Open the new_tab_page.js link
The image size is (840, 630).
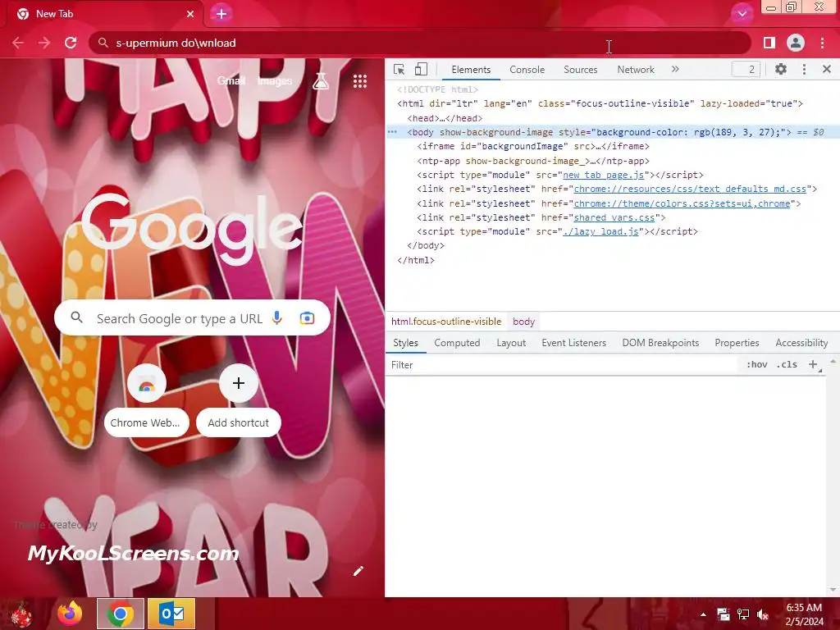click(603, 175)
